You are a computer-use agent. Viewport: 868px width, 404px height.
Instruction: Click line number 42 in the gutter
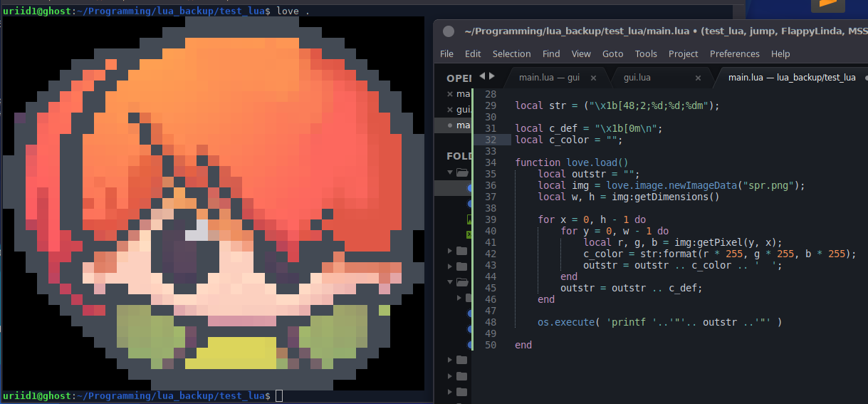tap(489, 254)
